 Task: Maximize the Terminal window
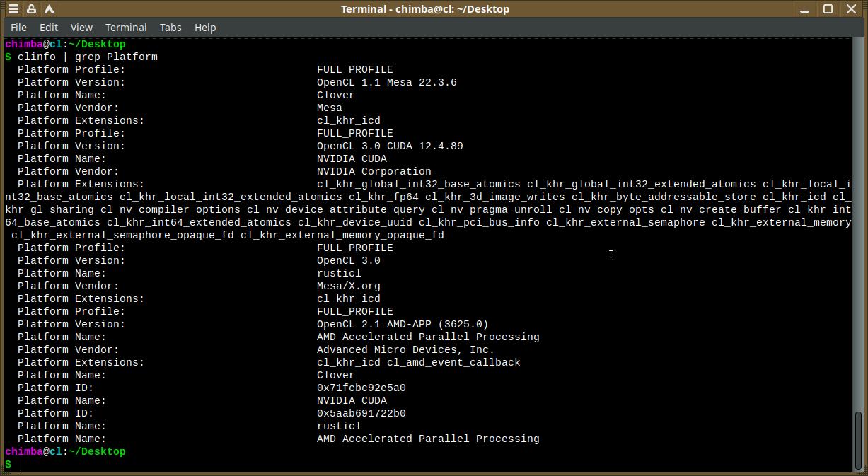click(x=828, y=9)
